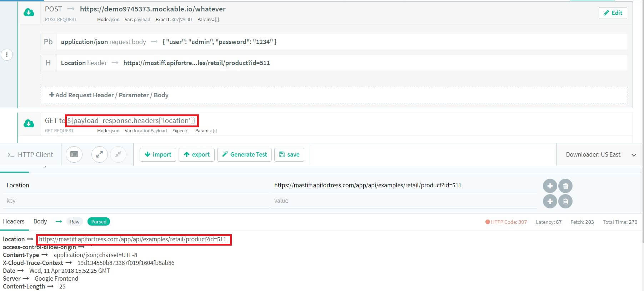The width and height of the screenshot is (644, 291).
Task: Click the collapse arrows icon
Action: pyautogui.click(x=118, y=154)
